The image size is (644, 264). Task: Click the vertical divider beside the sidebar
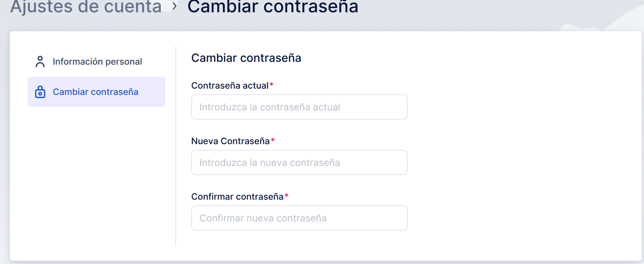point(176,145)
